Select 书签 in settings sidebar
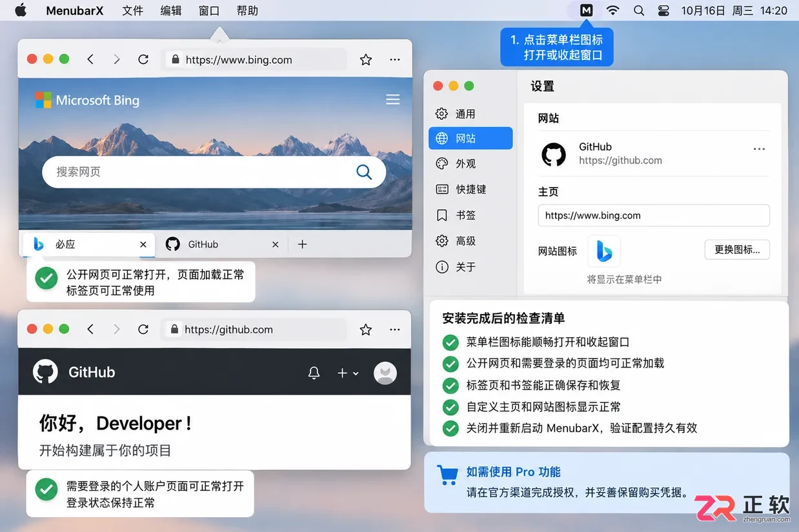 [470, 215]
